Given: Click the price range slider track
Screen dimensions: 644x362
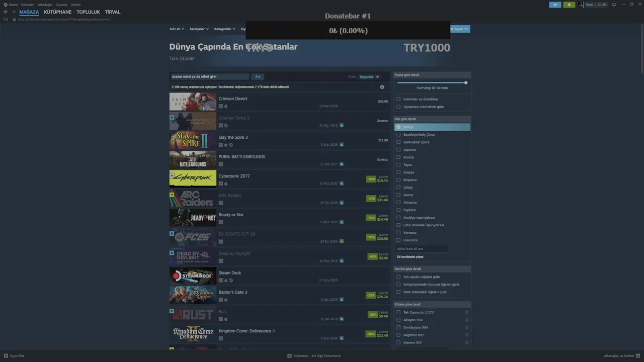Looking at the screenshot, I should [x=432, y=82].
